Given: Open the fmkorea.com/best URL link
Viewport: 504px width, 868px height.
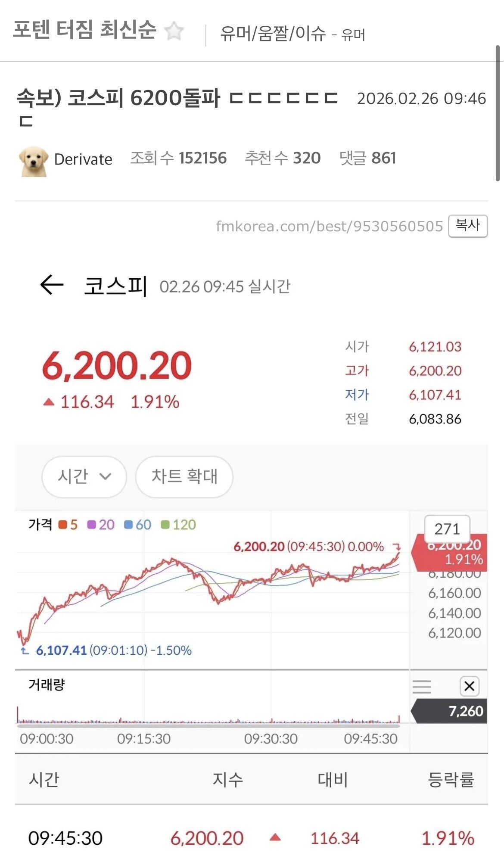Looking at the screenshot, I should point(329,226).
